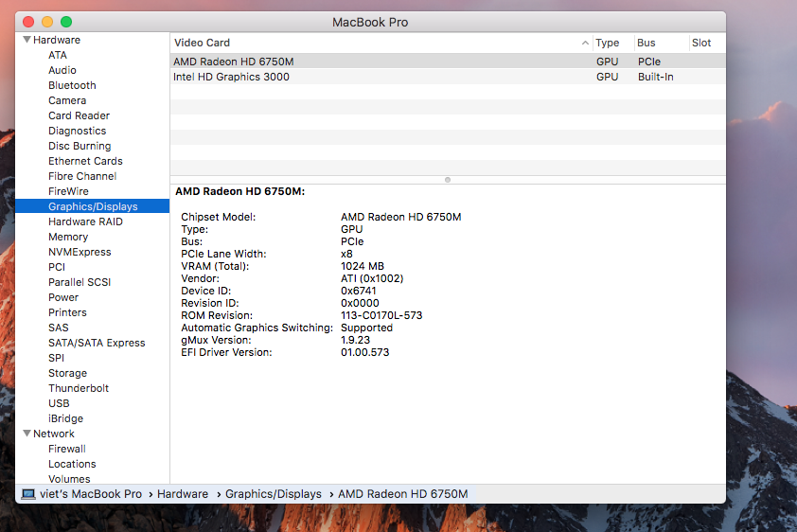Screen dimensions: 797x532
Task: Select Power in the sidebar
Action: click(63, 297)
